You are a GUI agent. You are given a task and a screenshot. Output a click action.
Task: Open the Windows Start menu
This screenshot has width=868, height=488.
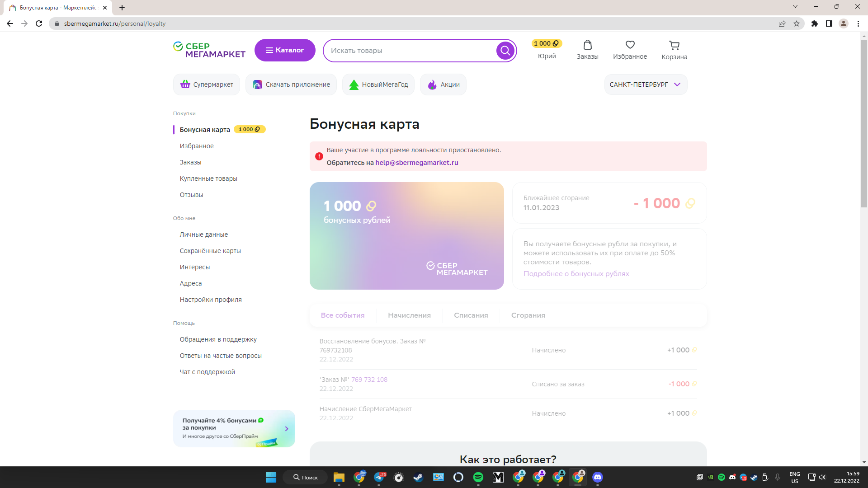pos(271,477)
